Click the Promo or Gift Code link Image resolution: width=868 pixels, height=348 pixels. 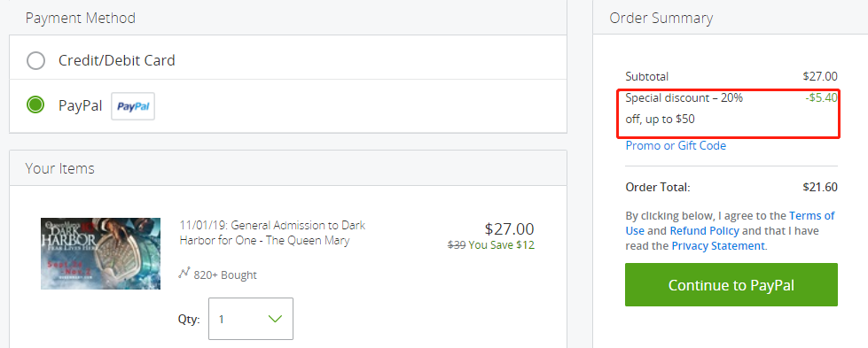pyautogui.click(x=676, y=145)
